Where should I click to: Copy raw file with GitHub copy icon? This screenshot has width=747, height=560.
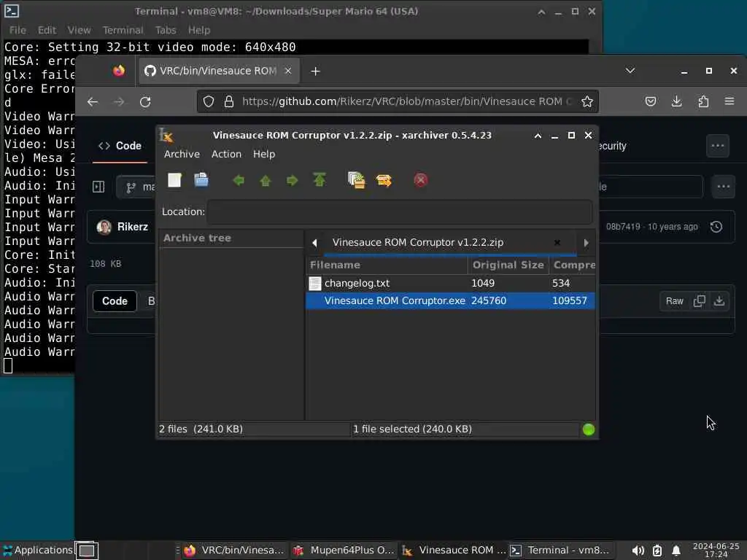tap(699, 301)
